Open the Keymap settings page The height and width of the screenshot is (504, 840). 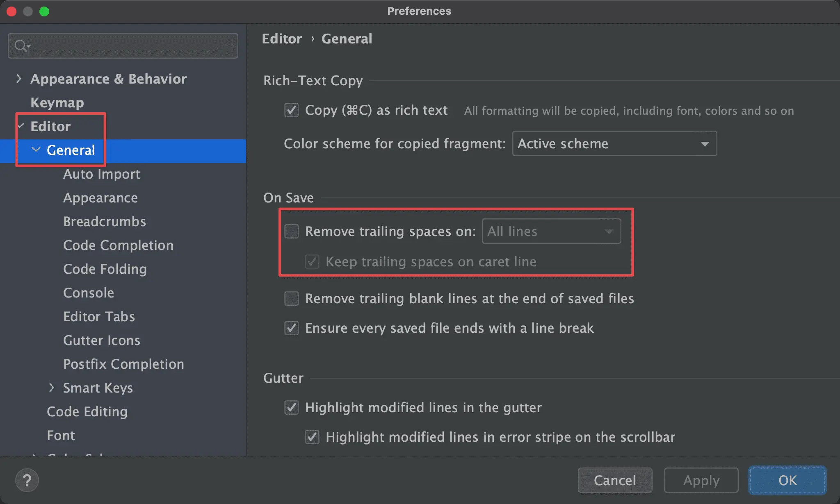click(57, 102)
